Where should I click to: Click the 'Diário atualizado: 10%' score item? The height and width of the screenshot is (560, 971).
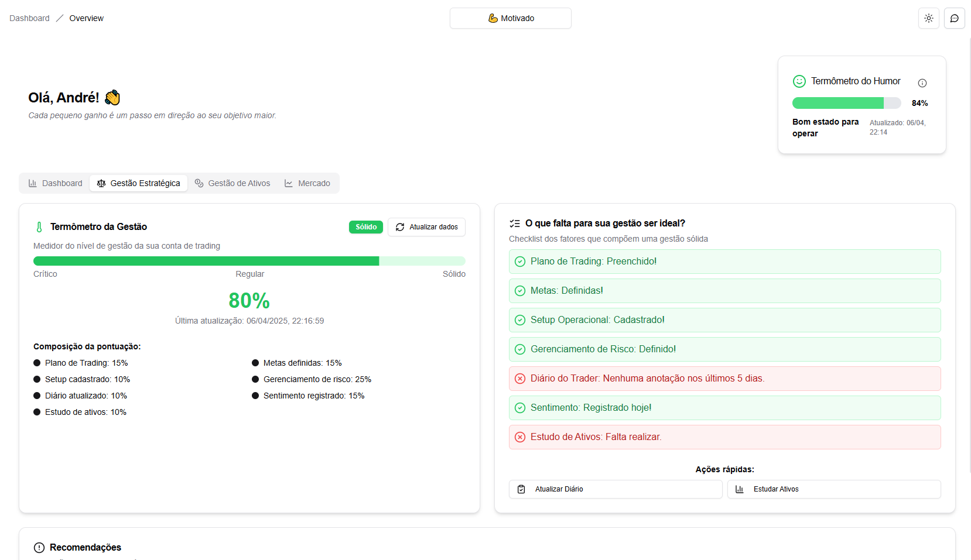click(80, 396)
